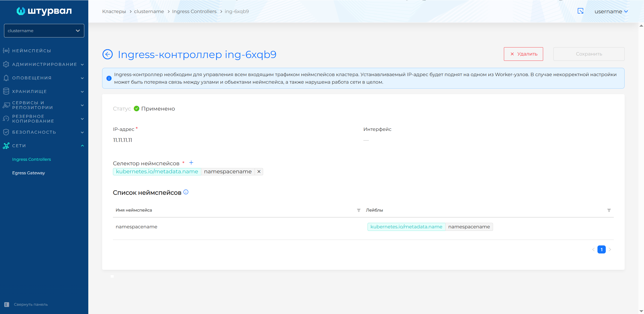Open info tooltip next to Список неймспейсов

[186, 192]
